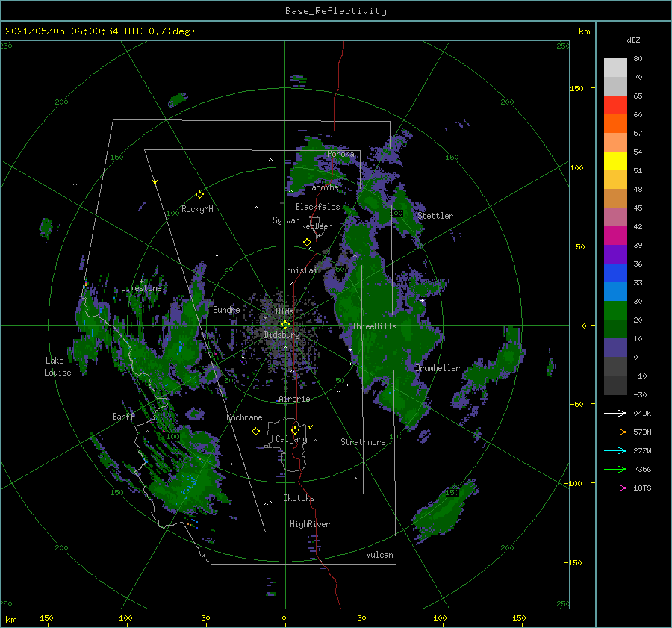The width and height of the screenshot is (672, 628).
Task: Click the Okotoks label
Action: (299, 498)
